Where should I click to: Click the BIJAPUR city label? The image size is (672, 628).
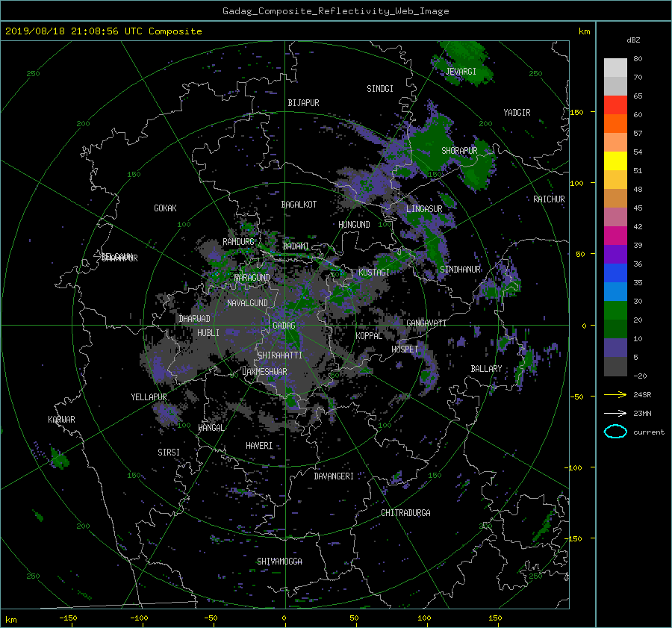pyautogui.click(x=303, y=103)
